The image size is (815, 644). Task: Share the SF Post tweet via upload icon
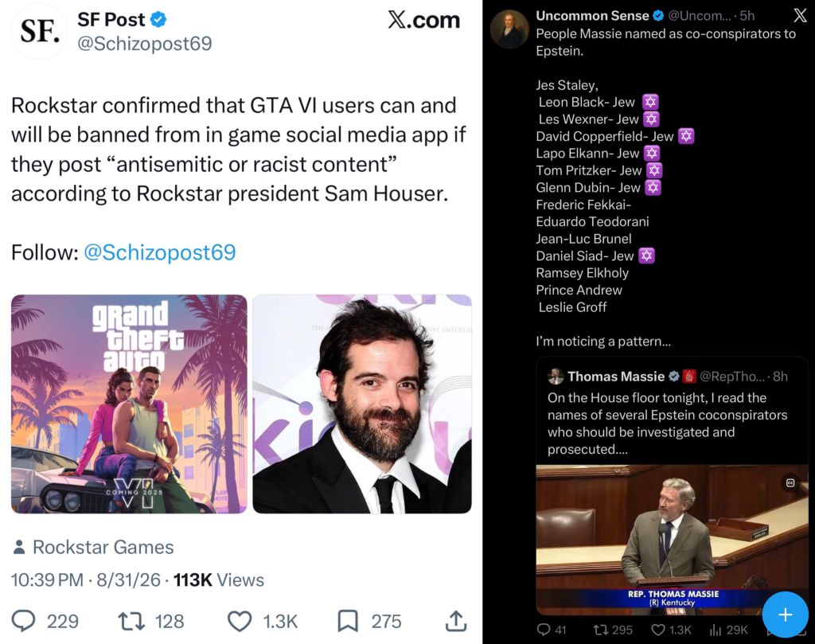[456, 621]
